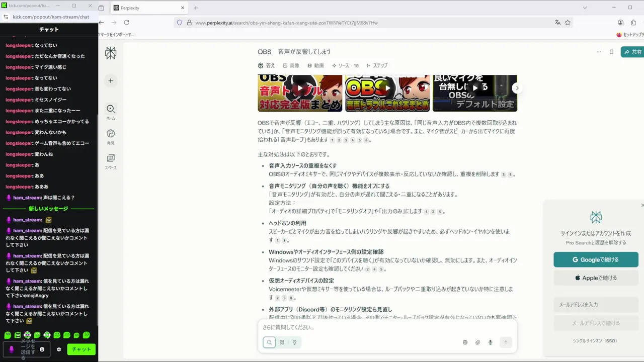Viewport: 644px width, 362px height.
Task: Click longsleeper name on ミセスノイジー message
Action: coord(19,100)
